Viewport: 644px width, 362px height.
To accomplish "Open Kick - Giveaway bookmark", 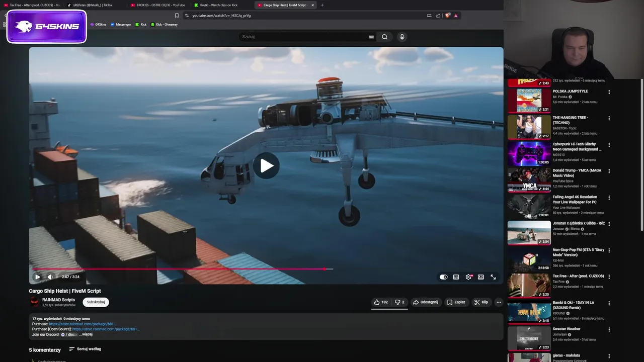I will pyautogui.click(x=164, y=25).
